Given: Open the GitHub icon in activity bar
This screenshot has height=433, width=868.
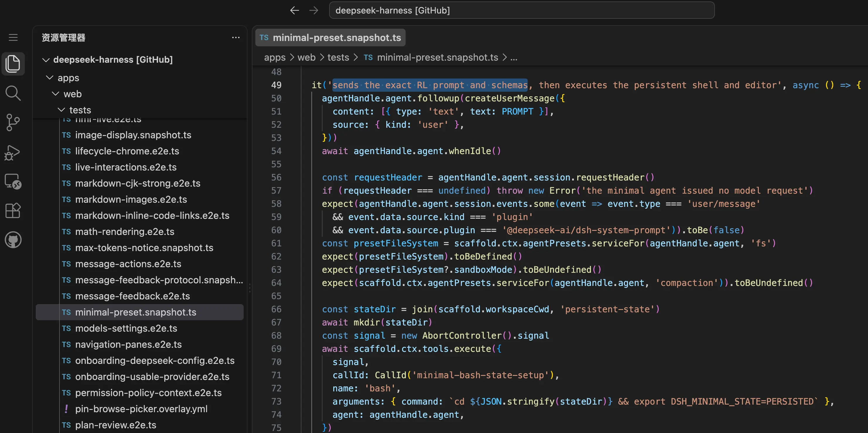Looking at the screenshot, I should (13, 240).
